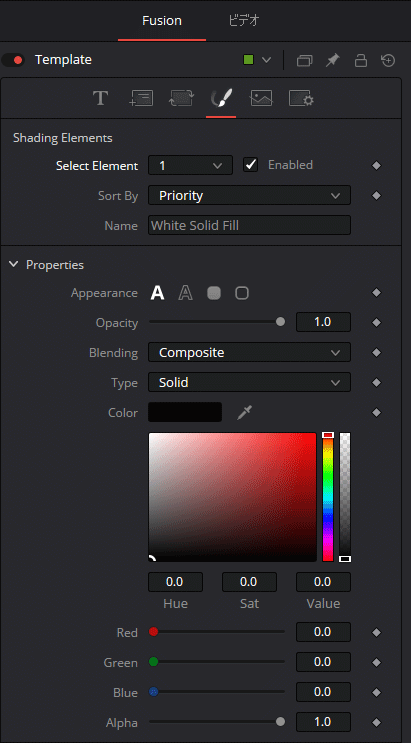Open the Image tab icon
The image size is (411, 743).
261,99
